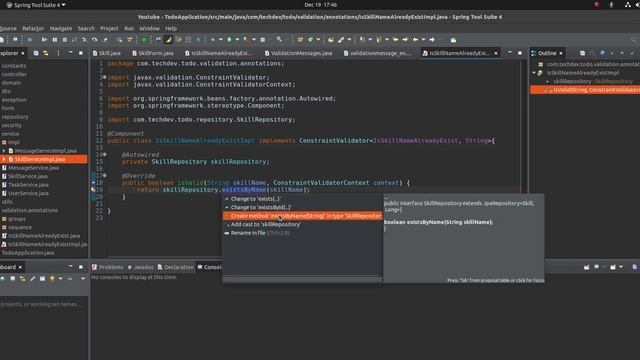Click the quick-fix lightbulb marker on line 19
640x360 pixels.
coord(93,189)
